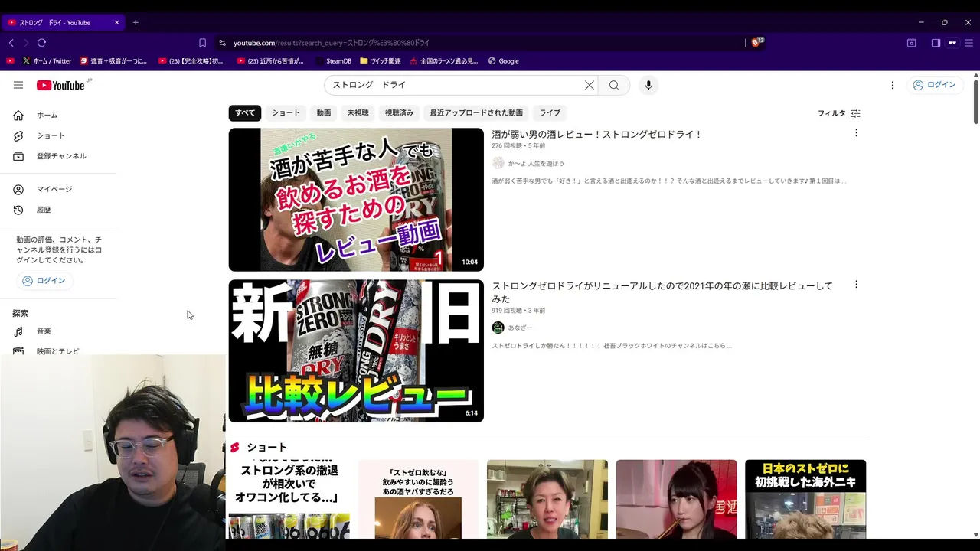Click the magnifier search button
The width and height of the screenshot is (980, 551).
pos(614,85)
